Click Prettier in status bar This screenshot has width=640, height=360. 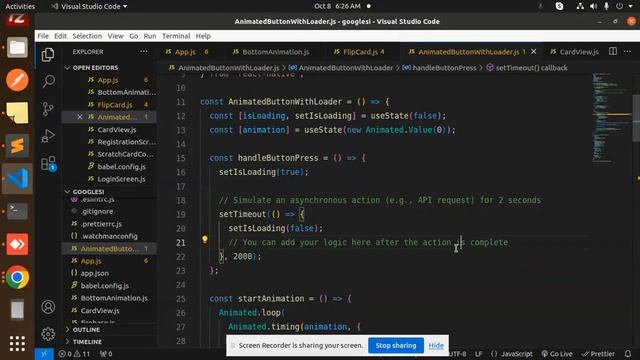599,354
